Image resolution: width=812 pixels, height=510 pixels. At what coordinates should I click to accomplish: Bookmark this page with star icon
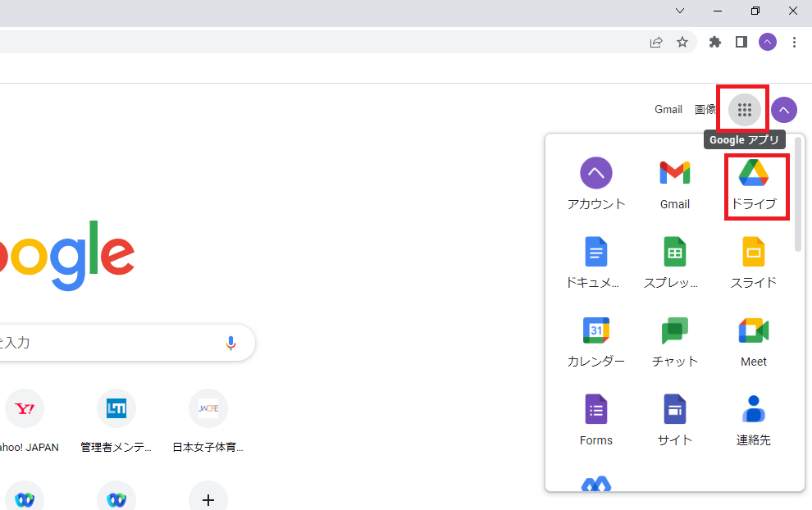[682, 42]
